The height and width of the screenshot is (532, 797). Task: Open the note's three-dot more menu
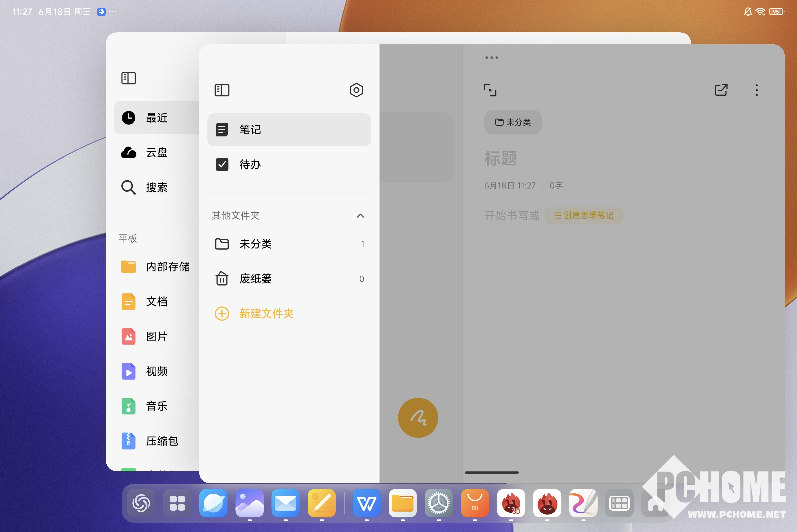tap(757, 90)
